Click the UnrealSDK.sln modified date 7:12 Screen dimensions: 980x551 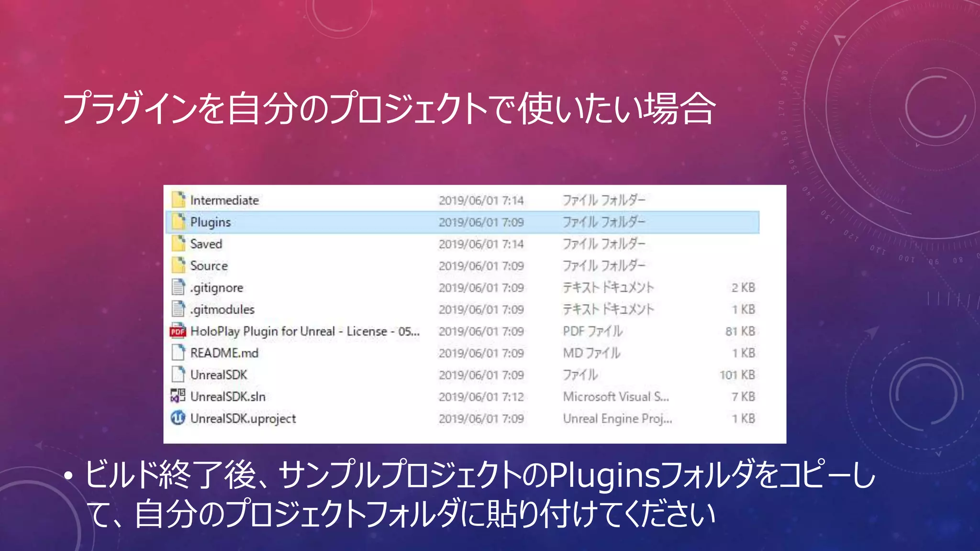click(481, 397)
